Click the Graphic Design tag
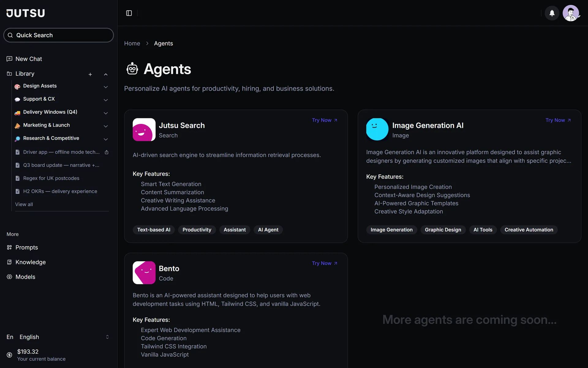This screenshot has height=368, width=588. 443,230
